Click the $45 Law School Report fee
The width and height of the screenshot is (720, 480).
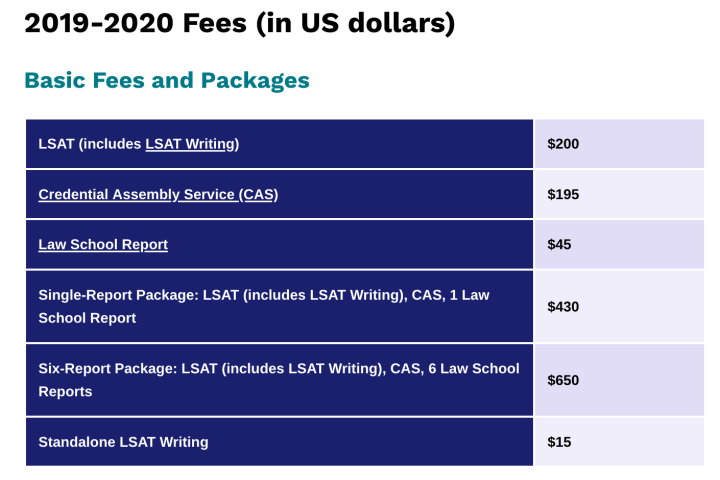(559, 244)
